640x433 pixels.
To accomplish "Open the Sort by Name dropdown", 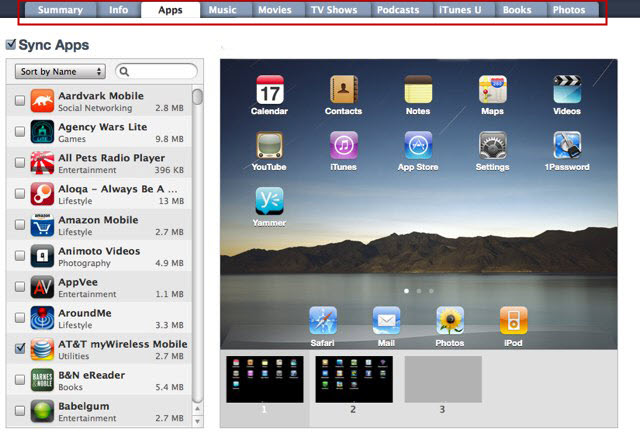I will coord(60,71).
